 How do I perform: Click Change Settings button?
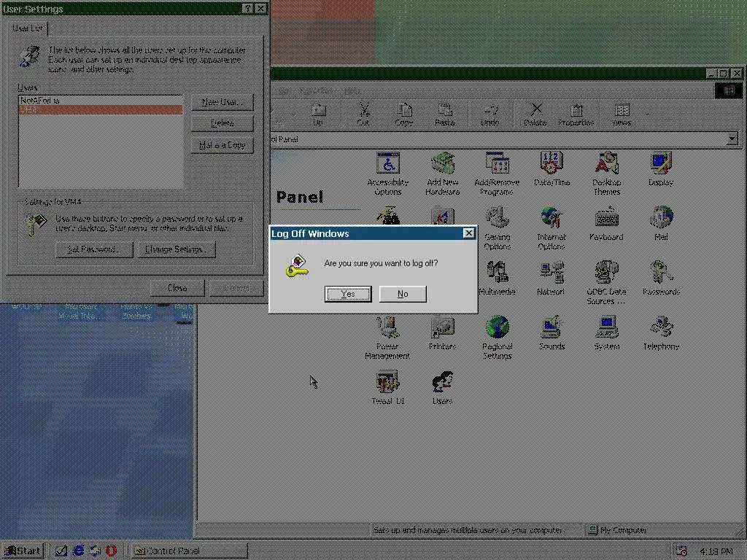coord(177,249)
